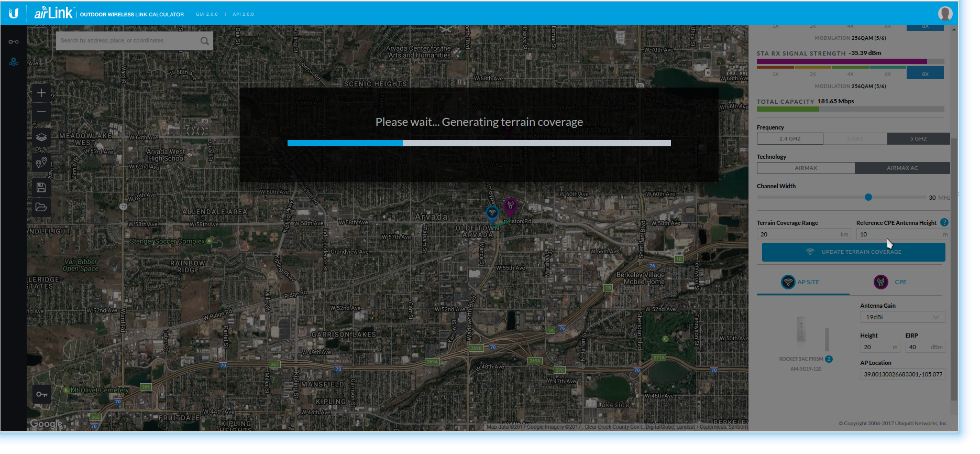
Task: Zoom in the map
Action: [x=41, y=93]
